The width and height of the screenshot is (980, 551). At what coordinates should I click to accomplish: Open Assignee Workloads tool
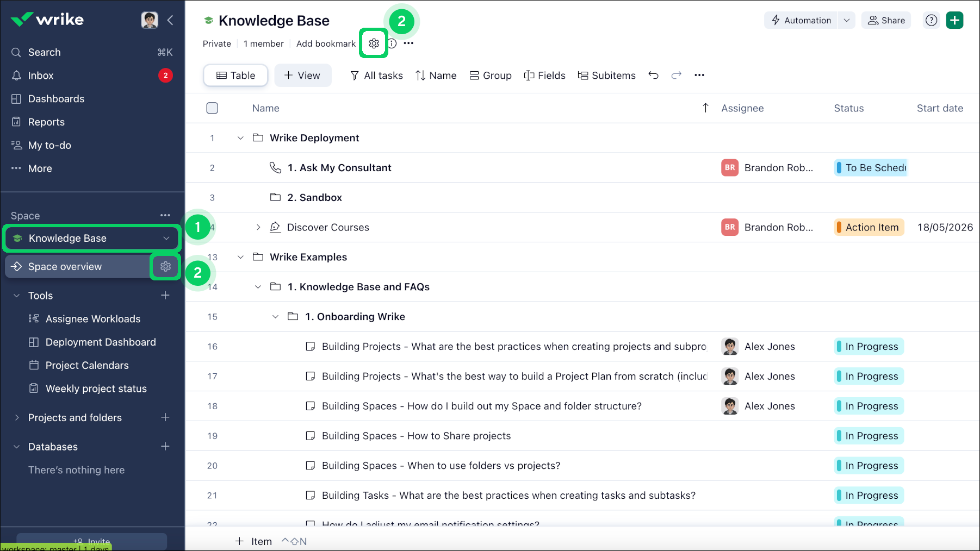tap(93, 318)
